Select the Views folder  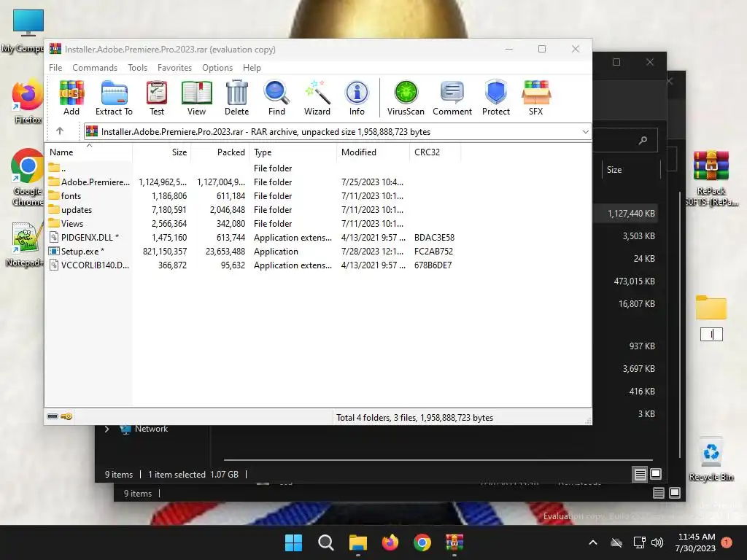coord(252,223)
